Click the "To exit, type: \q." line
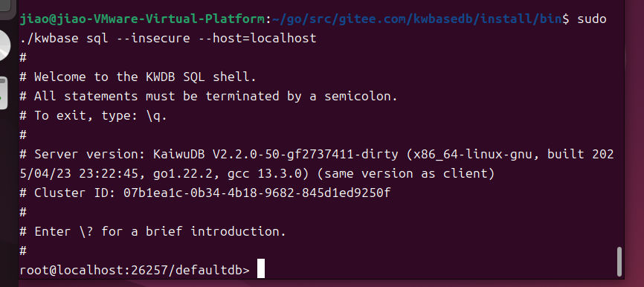The image size is (644, 287). click(93, 116)
